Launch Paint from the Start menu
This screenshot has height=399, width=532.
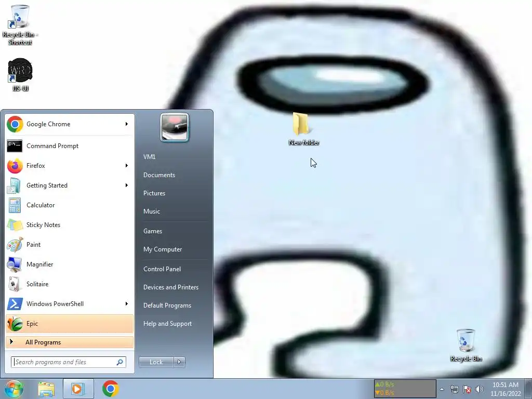coord(70,245)
